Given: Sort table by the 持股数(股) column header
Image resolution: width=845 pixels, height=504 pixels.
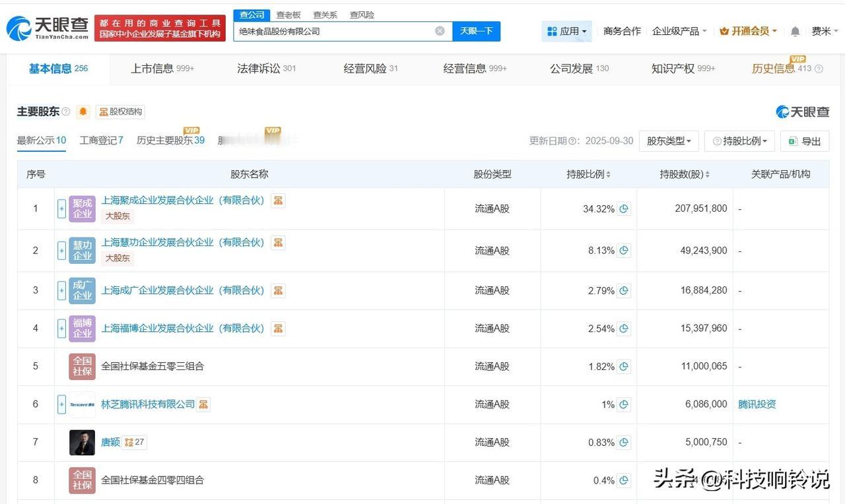Looking at the screenshot, I should click(x=685, y=174).
